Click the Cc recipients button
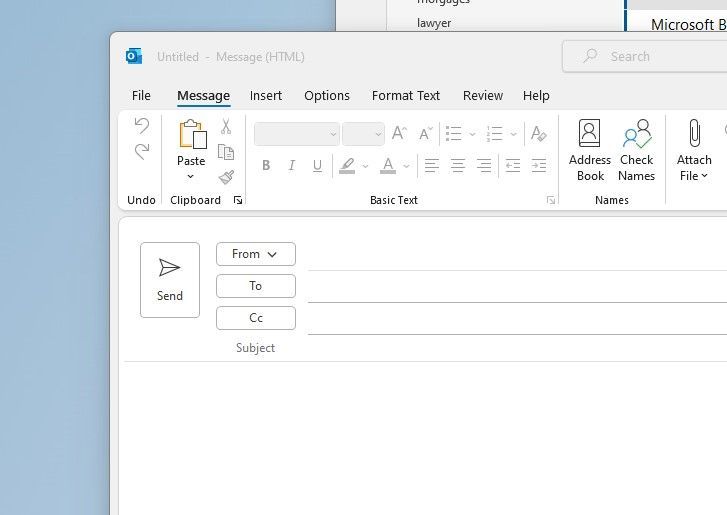Viewport: 727px width, 515px height. pyautogui.click(x=256, y=318)
